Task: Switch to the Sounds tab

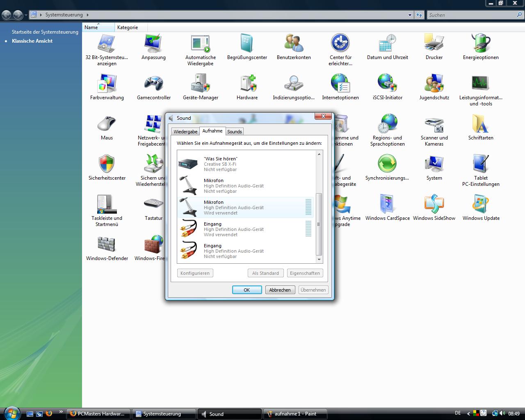Action: pos(235,132)
